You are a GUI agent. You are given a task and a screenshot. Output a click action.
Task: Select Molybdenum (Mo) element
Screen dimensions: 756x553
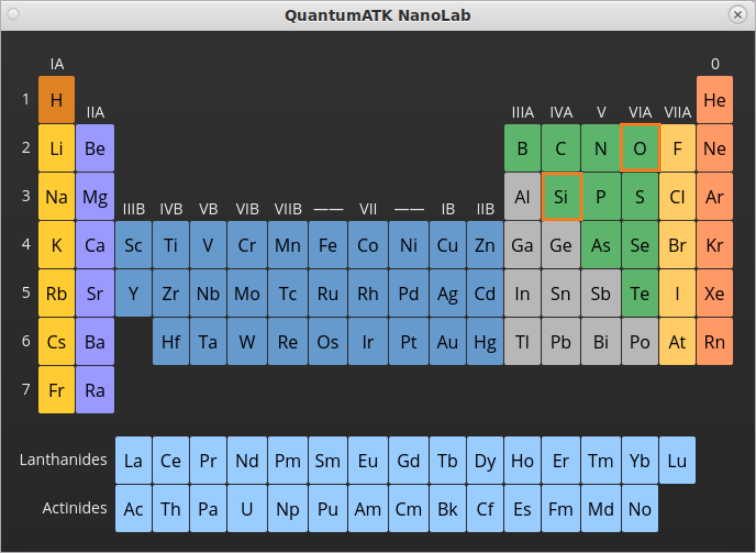click(x=247, y=293)
